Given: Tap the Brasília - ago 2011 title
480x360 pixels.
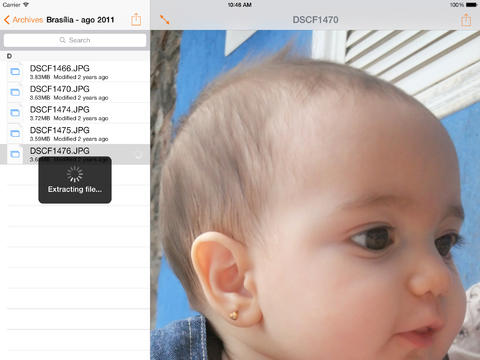Looking at the screenshot, I should point(80,20).
